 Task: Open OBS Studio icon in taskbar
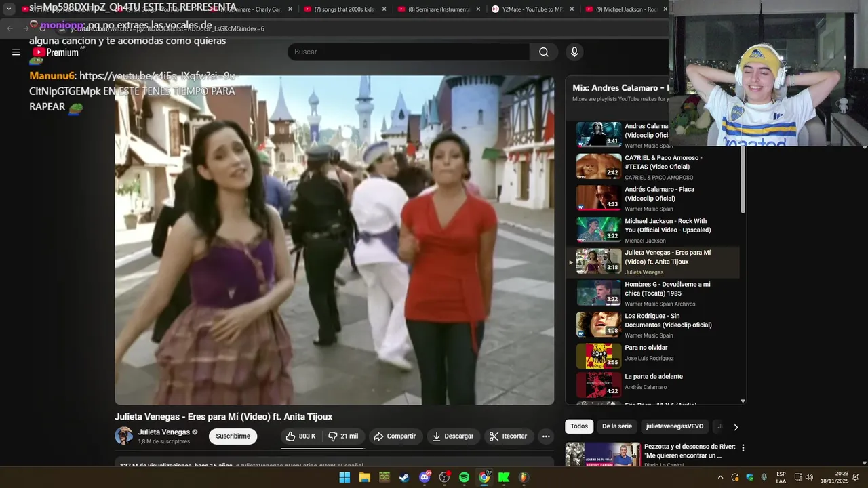click(x=444, y=477)
